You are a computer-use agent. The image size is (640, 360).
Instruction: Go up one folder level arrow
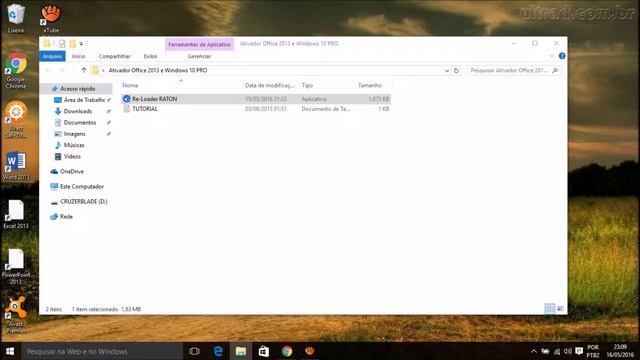click(x=84, y=70)
